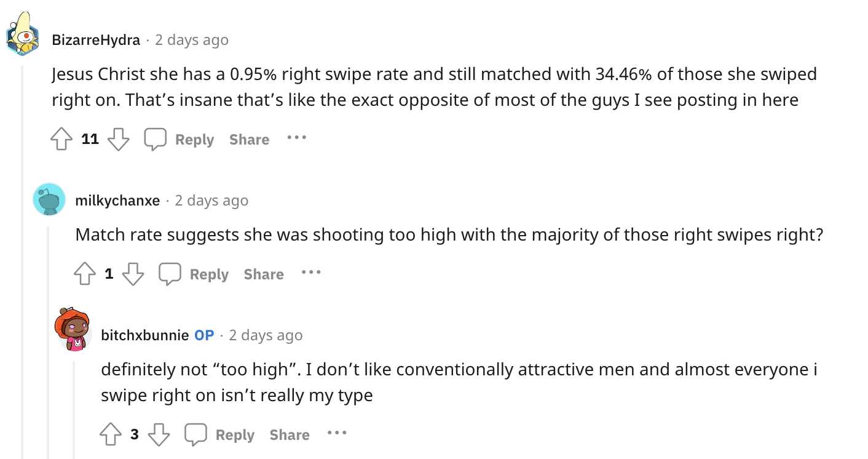The image size is (868, 459).
Task: Reply to milkychanxe's comment
Action: pyautogui.click(x=194, y=274)
